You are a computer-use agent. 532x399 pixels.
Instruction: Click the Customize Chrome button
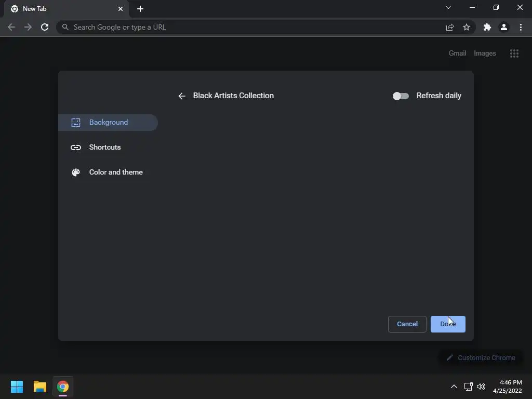(x=481, y=357)
